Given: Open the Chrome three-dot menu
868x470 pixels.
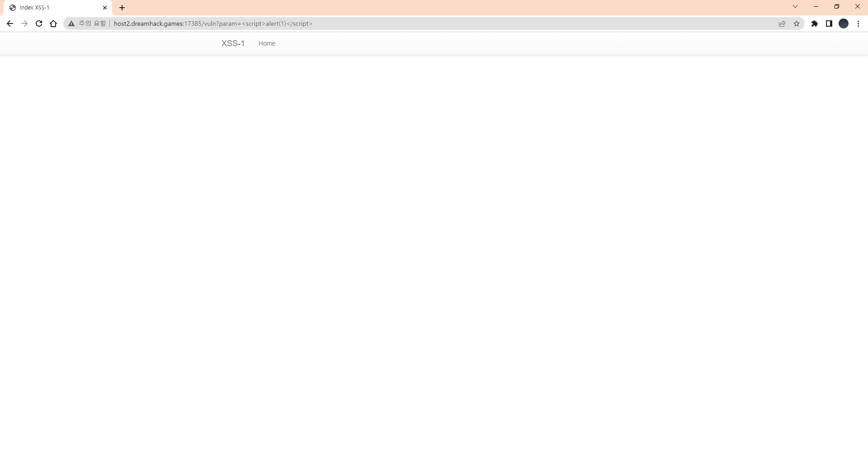Looking at the screenshot, I should point(858,23).
